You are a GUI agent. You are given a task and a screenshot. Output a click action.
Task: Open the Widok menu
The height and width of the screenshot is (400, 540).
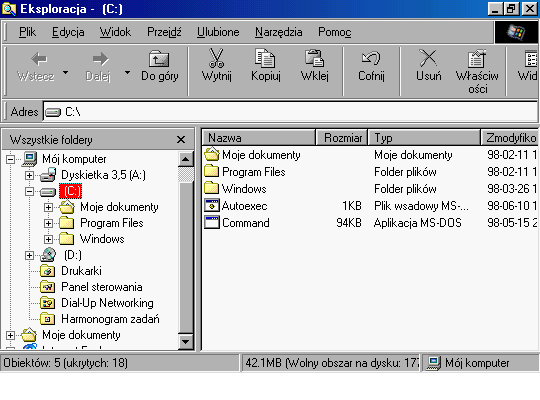click(x=115, y=32)
